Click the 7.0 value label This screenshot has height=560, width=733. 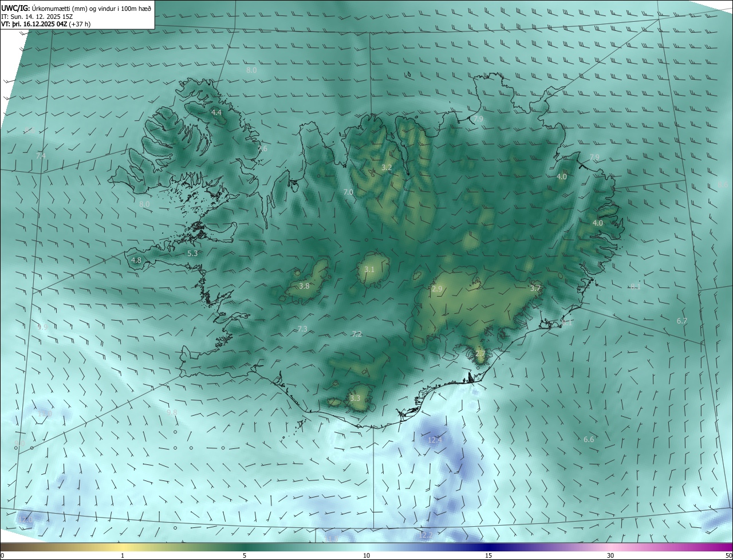348,192
